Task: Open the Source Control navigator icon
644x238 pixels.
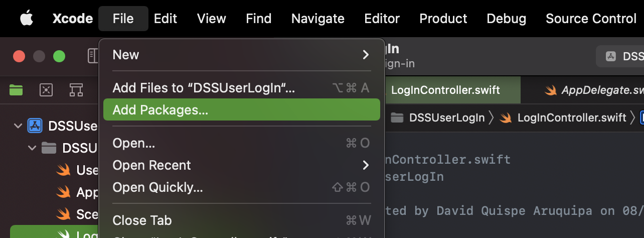Action: coord(46,90)
